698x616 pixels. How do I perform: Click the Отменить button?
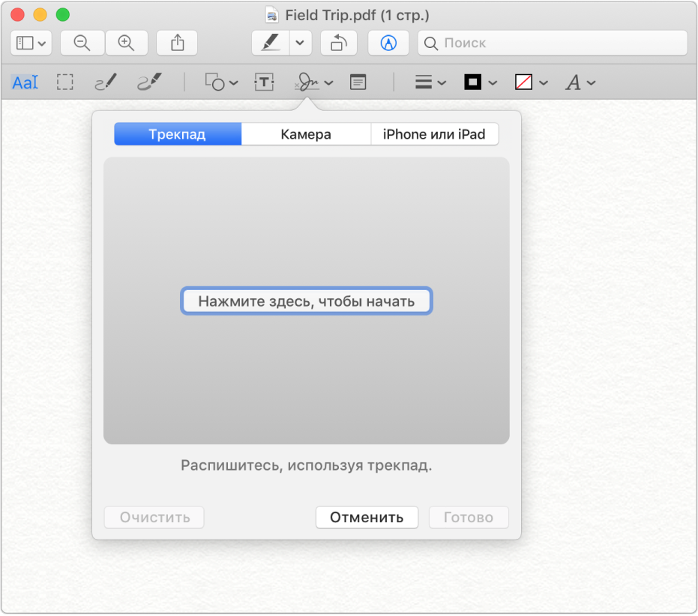pos(367,517)
